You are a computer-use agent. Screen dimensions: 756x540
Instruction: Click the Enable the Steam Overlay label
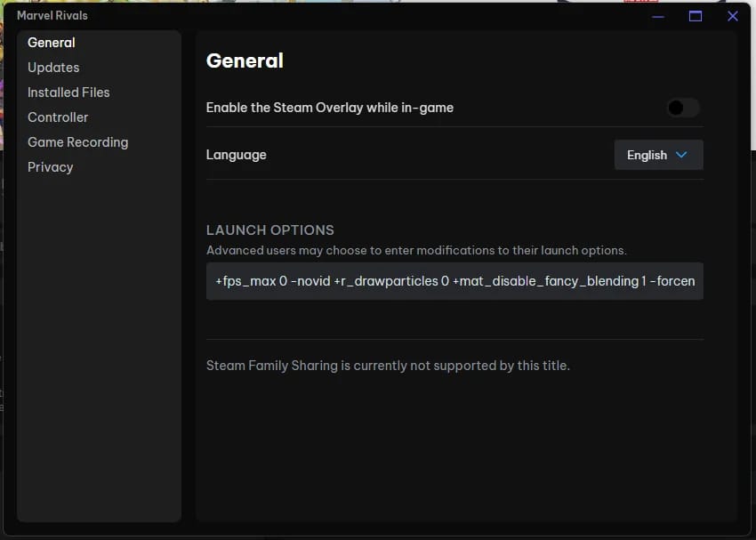(x=330, y=108)
